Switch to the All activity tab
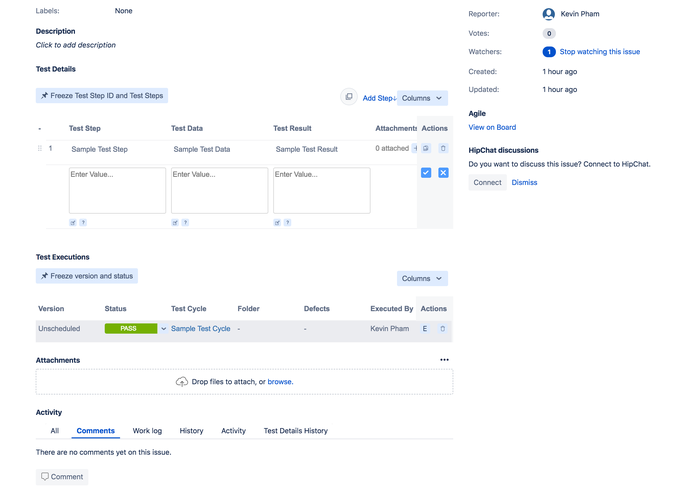The image size is (700, 491). [54, 431]
